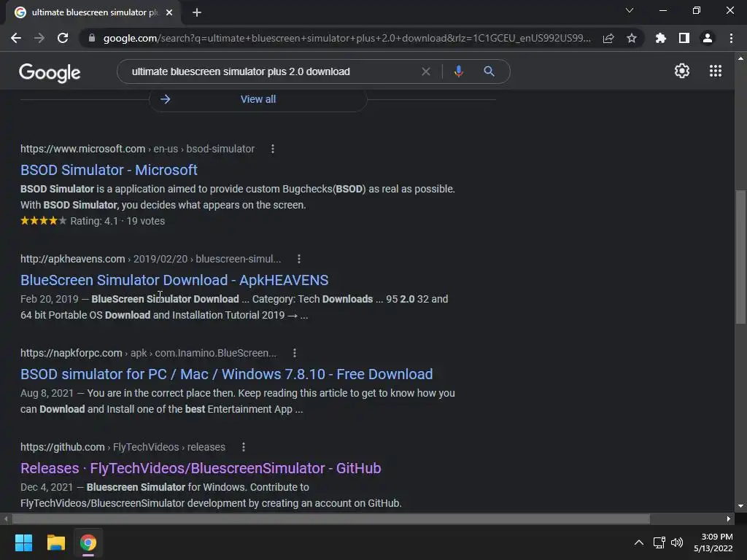Click the Google logo
747x560 pixels.
tap(50, 72)
